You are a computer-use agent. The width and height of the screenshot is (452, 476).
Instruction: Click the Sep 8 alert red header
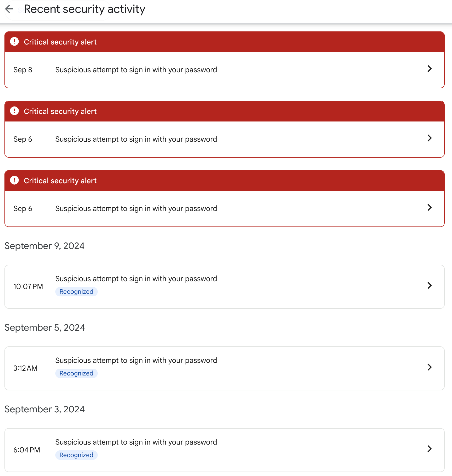tap(224, 42)
